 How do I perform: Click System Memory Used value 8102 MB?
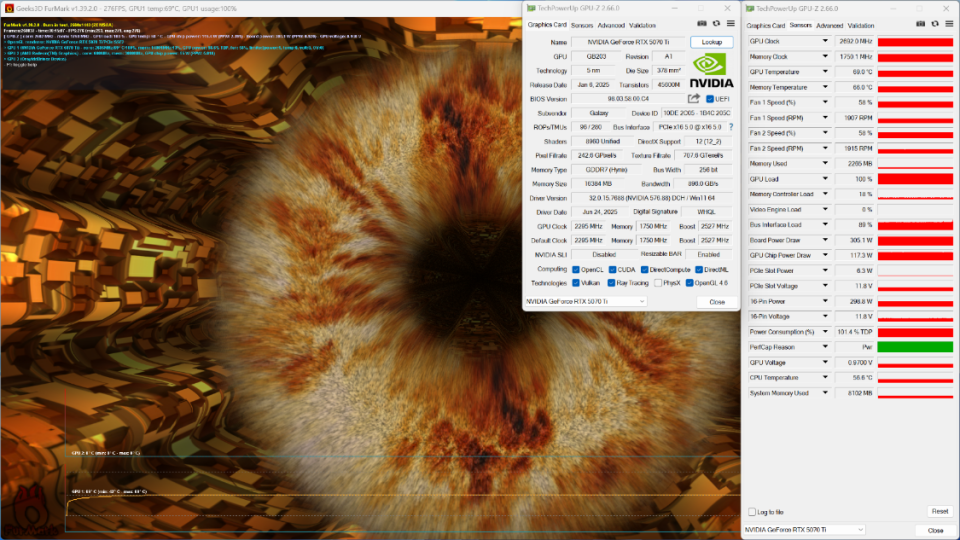(855, 393)
